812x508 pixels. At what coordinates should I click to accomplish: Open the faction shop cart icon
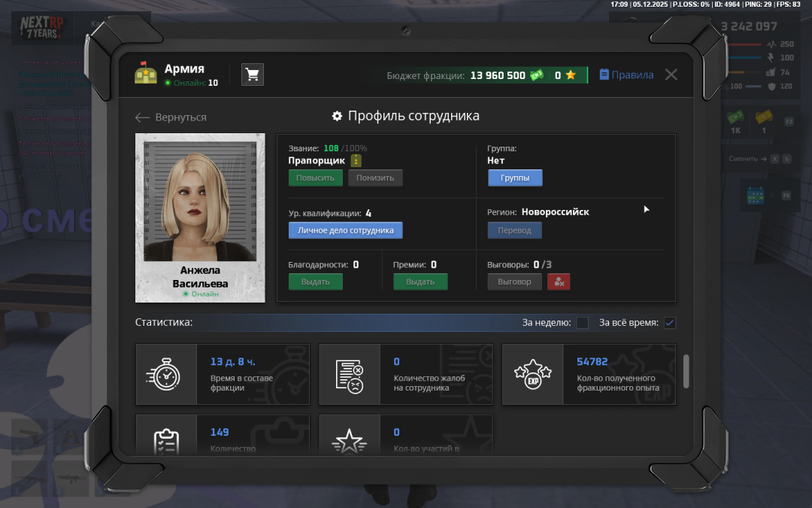[x=253, y=75]
